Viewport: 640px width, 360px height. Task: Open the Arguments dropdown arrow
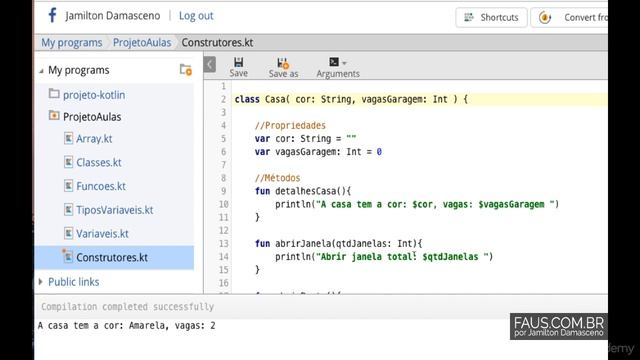click(344, 63)
